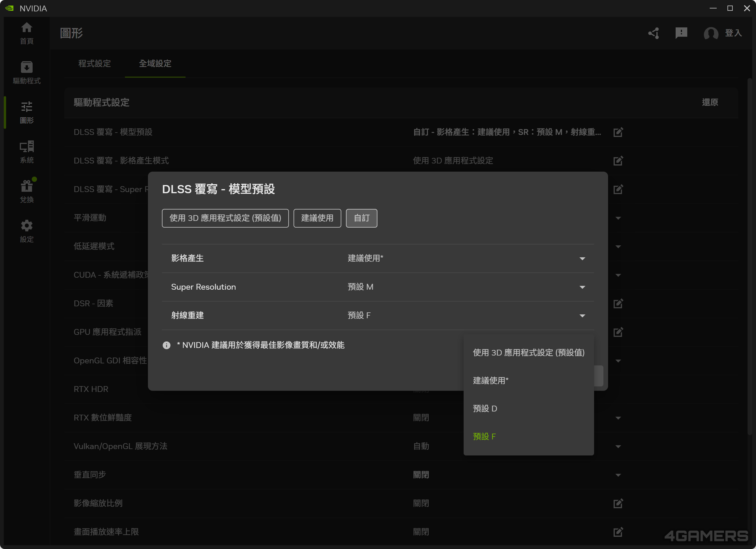
Task: Expand the RTX 數位鮮豔度 dropdown arrow
Action: click(x=618, y=418)
